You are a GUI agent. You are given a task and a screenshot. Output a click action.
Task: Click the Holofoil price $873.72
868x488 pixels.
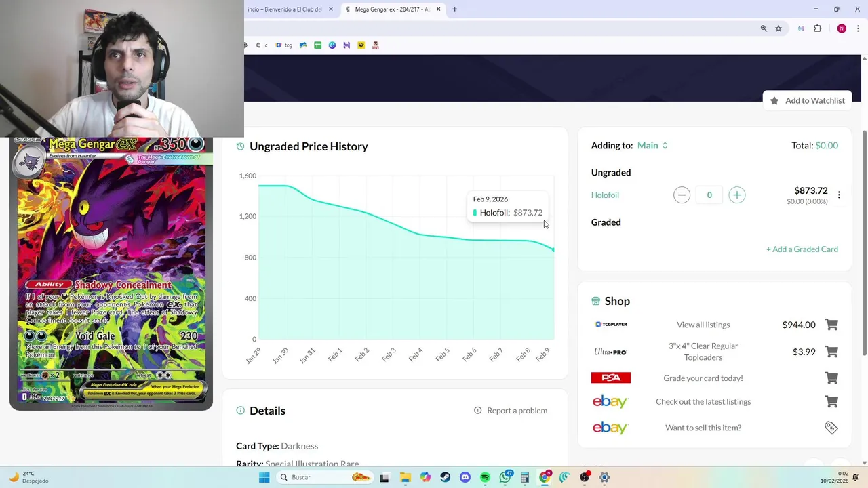tap(811, 191)
